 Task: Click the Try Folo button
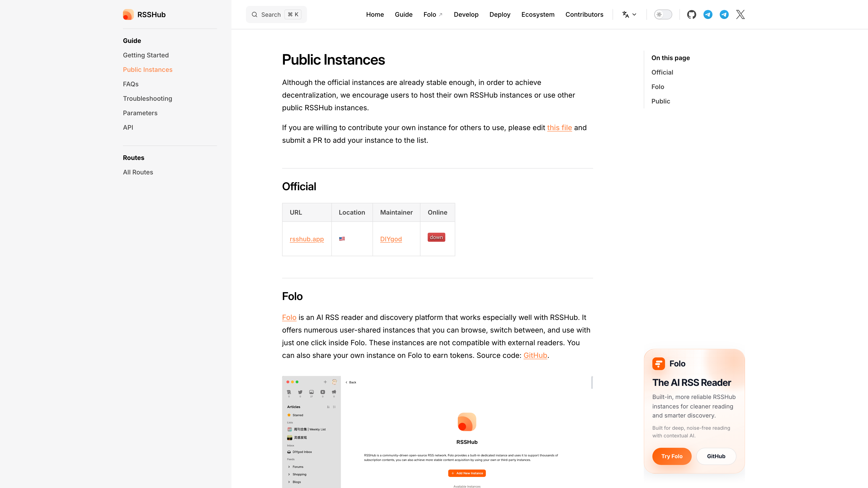pyautogui.click(x=672, y=456)
